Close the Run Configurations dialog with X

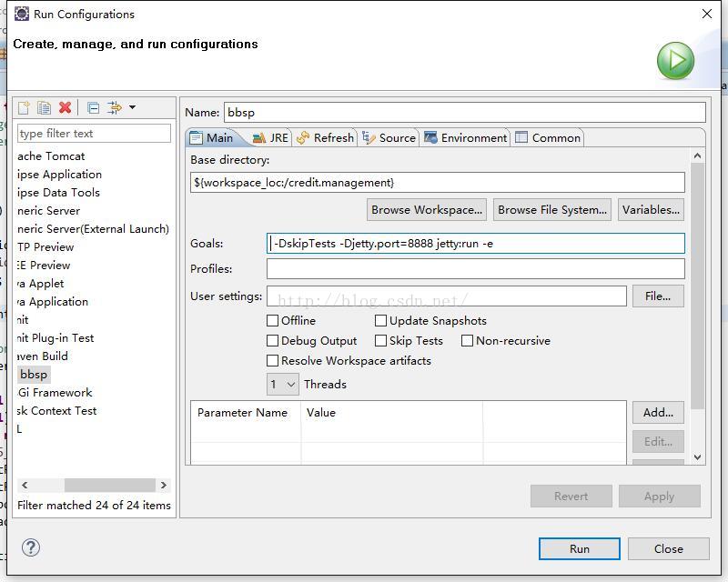point(707,14)
